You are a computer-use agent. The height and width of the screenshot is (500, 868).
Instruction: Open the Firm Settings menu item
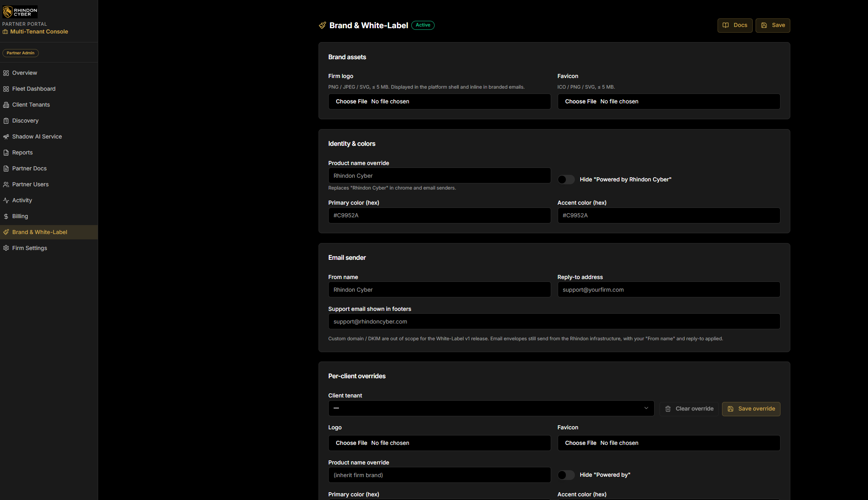pos(49,248)
